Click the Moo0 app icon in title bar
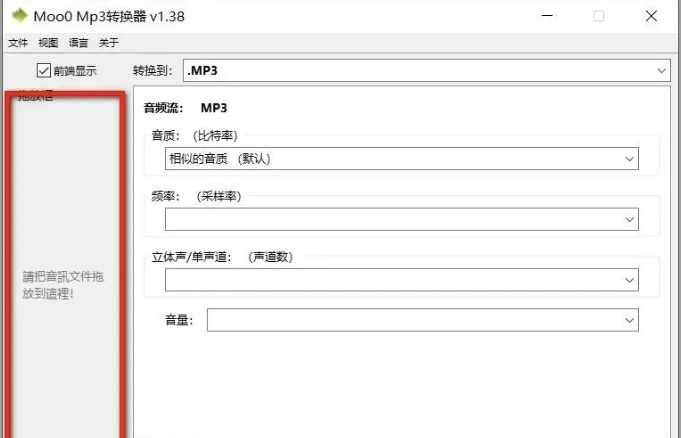This screenshot has width=681, height=438. click(x=19, y=17)
